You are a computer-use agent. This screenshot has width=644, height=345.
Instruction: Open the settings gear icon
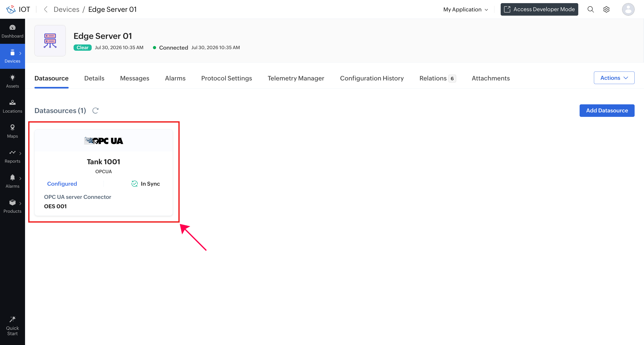click(x=606, y=9)
